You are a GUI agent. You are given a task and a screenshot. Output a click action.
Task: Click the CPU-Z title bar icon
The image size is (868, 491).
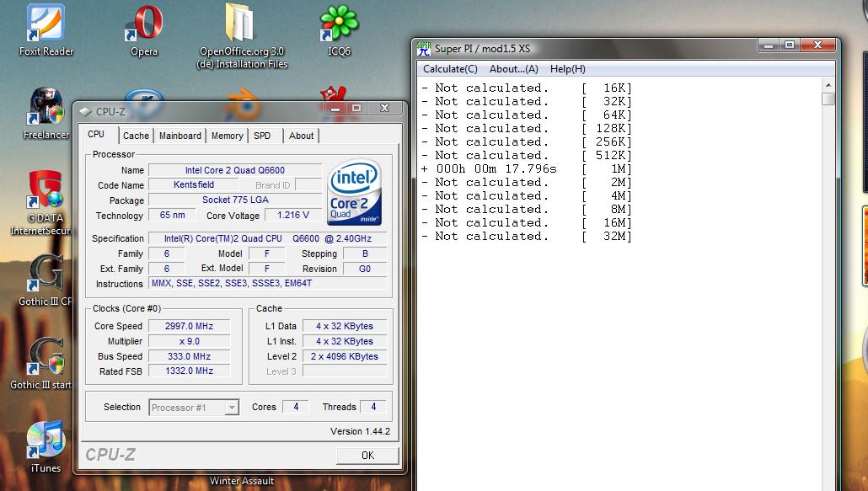click(x=85, y=112)
